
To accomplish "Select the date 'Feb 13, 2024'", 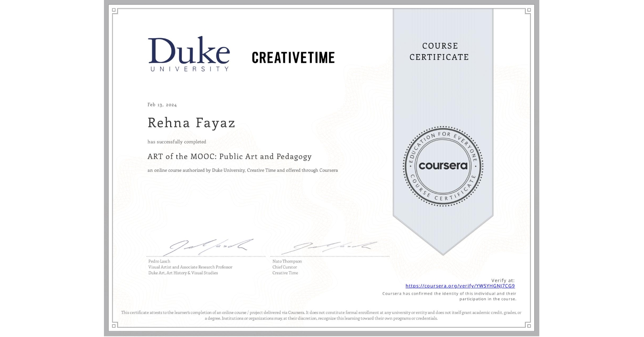I will point(162,105).
